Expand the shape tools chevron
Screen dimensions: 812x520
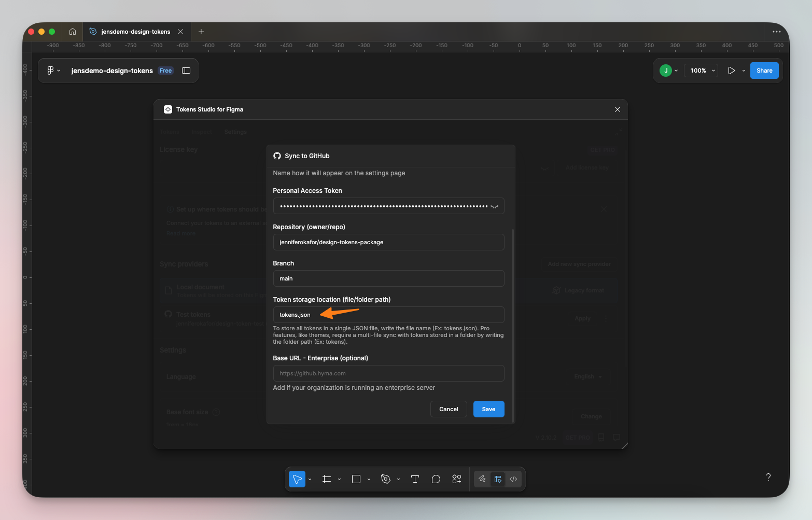pyautogui.click(x=369, y=480)
